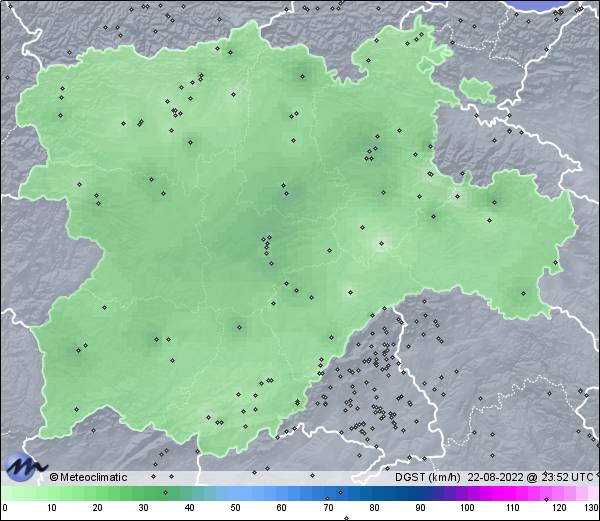Click the DGST (km/h) label
600x521 pixels.
click(x=428, y=477)
